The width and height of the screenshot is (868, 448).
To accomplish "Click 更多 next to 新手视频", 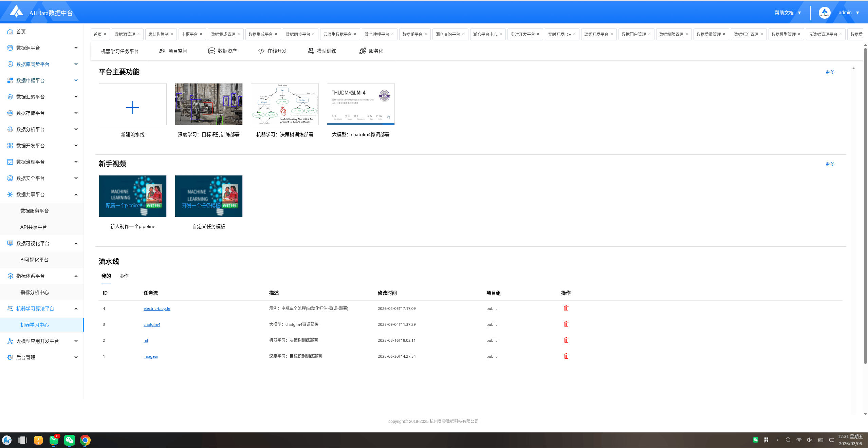I will [x=830, y=164].
